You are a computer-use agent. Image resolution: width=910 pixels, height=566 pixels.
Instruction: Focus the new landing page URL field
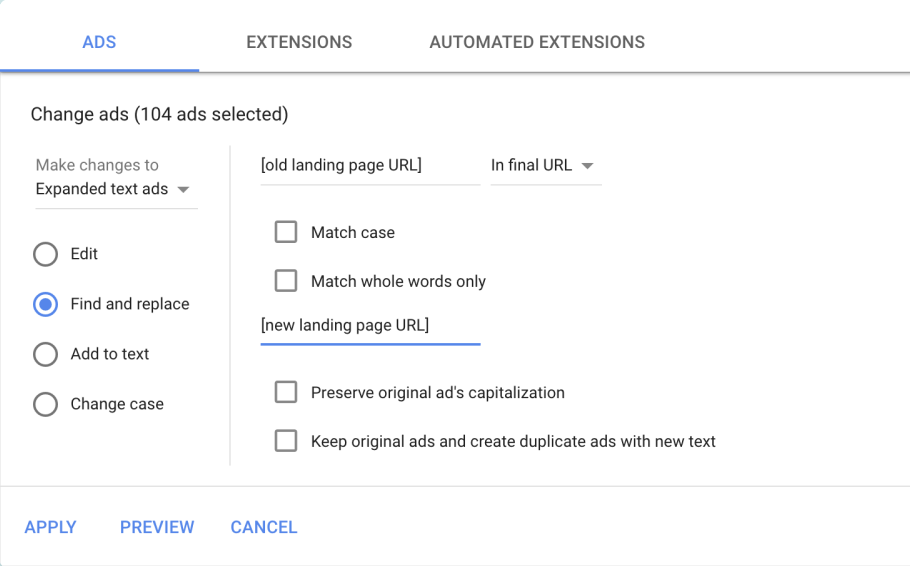[369, 325]
